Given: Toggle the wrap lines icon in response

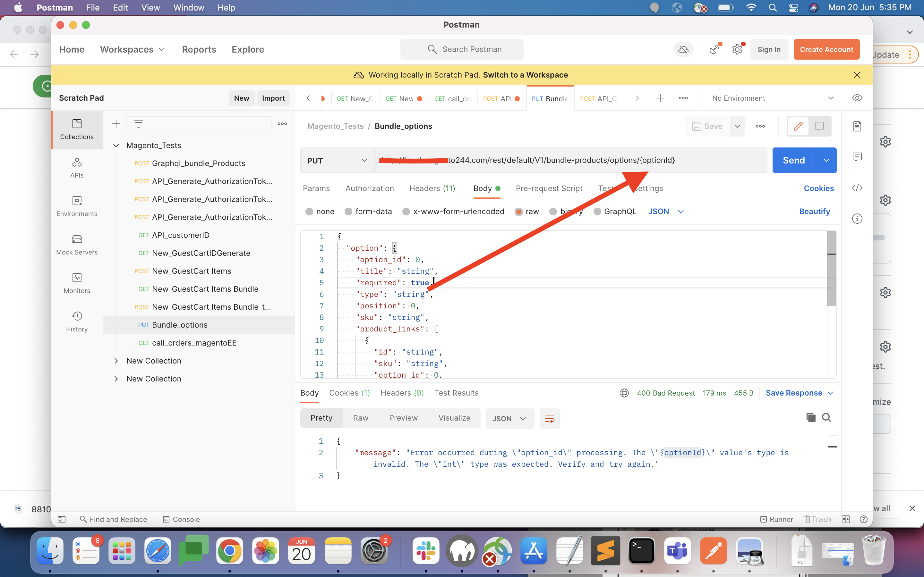Looking at the screenshot, I should coord(550,419).
